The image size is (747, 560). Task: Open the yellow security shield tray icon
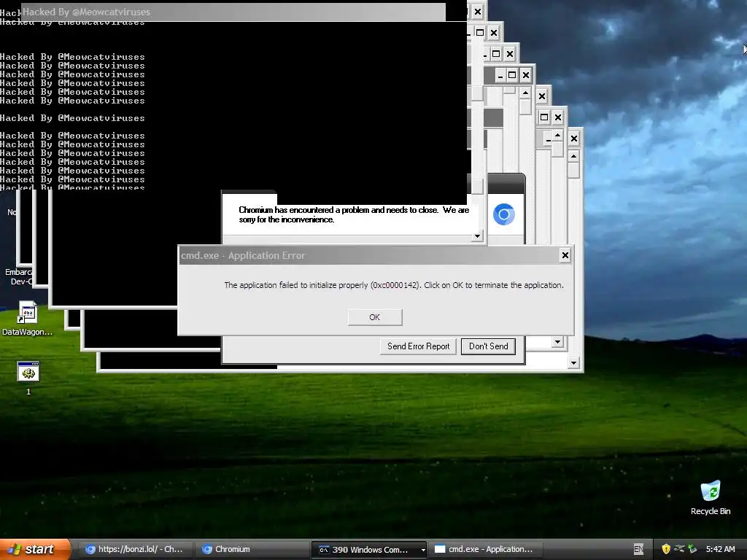(665, 549)
